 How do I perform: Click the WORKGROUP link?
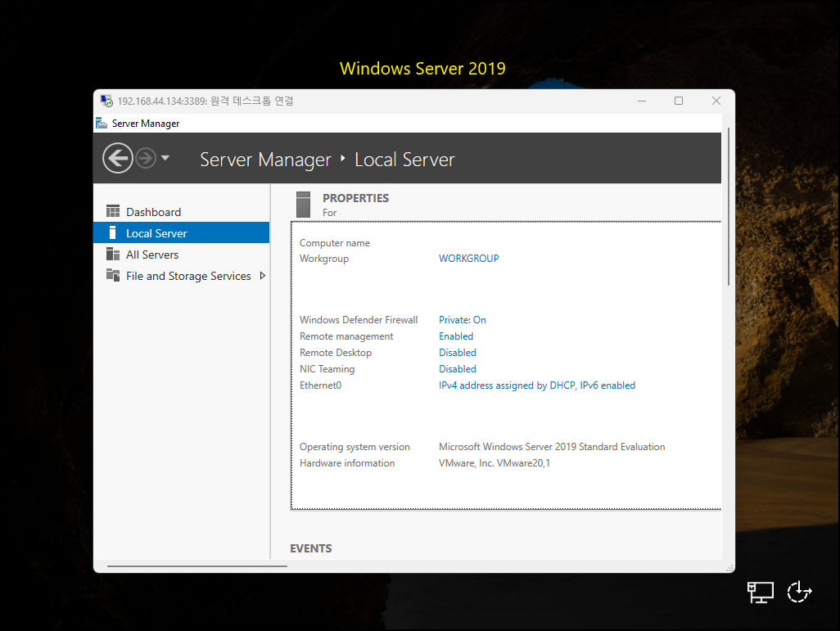click(x=469, y=258)
